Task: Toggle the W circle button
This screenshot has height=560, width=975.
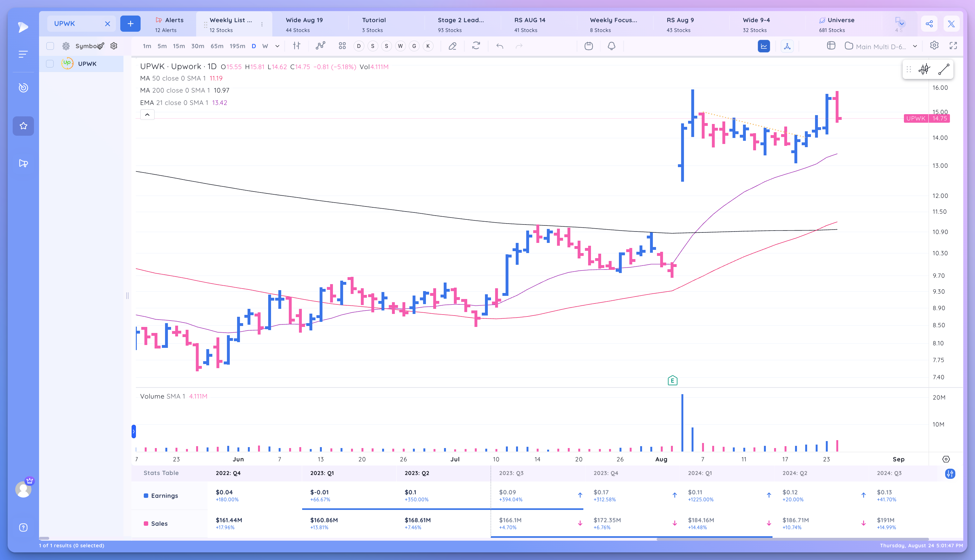Action: tap(400, 46)
